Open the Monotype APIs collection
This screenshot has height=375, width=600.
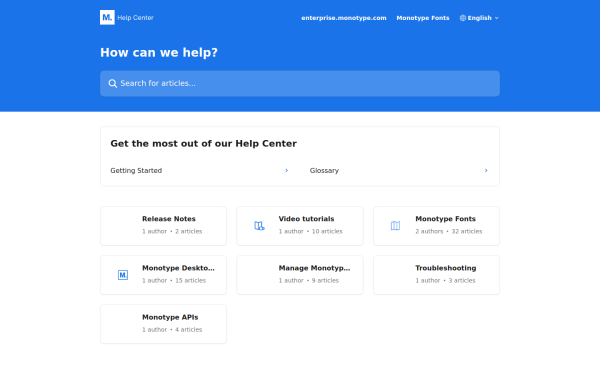point(163,324)
